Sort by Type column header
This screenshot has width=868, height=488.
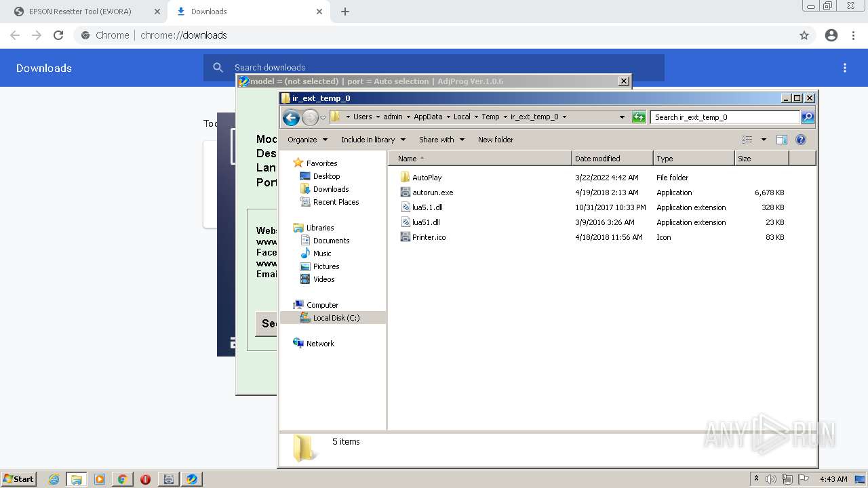[x=694, y=159]
